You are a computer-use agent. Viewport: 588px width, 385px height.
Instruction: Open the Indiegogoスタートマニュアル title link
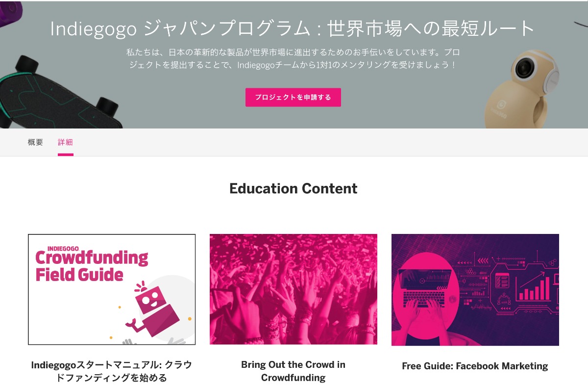[112, 371]
